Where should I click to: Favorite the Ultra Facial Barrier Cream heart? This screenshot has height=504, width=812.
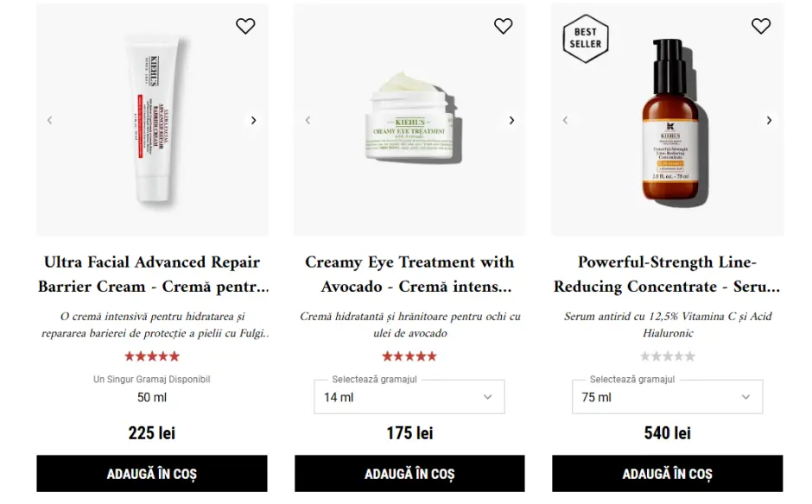(245, 27)
